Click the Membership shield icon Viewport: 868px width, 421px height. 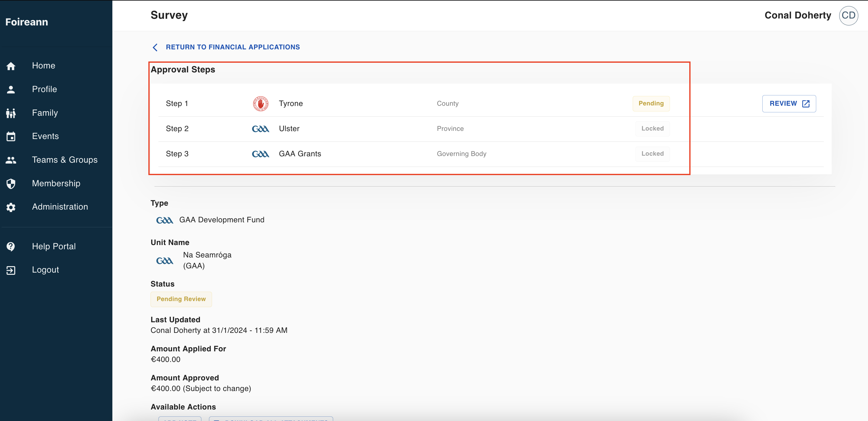pos(11,183)
